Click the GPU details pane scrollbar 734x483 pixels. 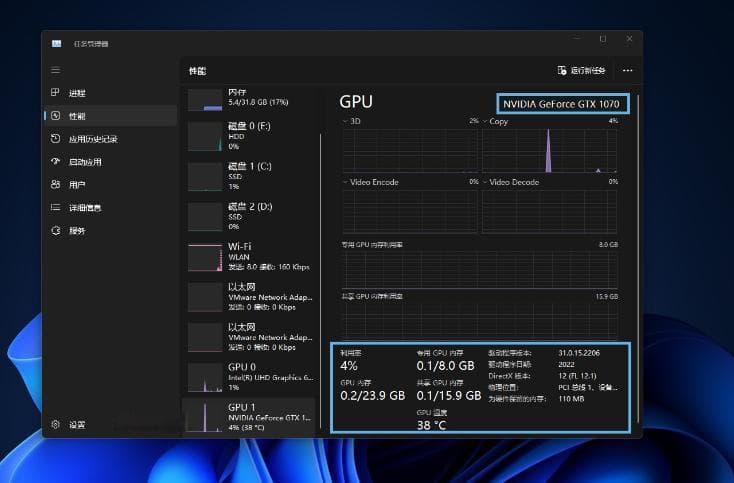point(638,260)
